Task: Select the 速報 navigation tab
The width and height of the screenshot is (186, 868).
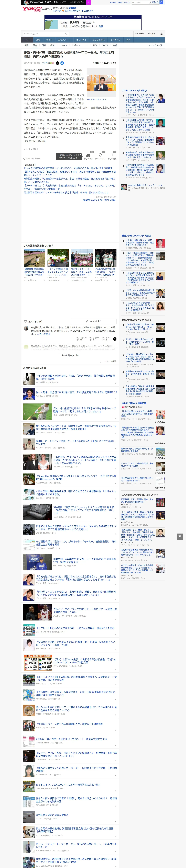Action: 38,40
